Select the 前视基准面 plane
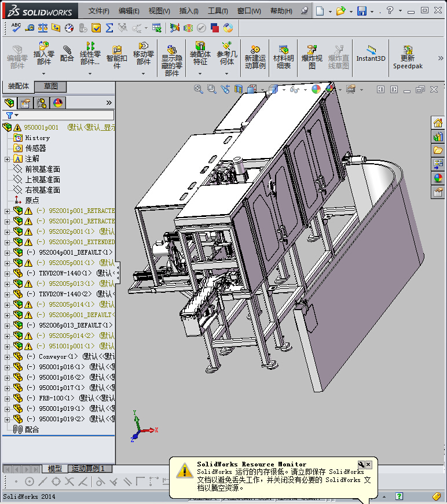The height and width of the screenshot is (504, 447). [x=42, y=169]
